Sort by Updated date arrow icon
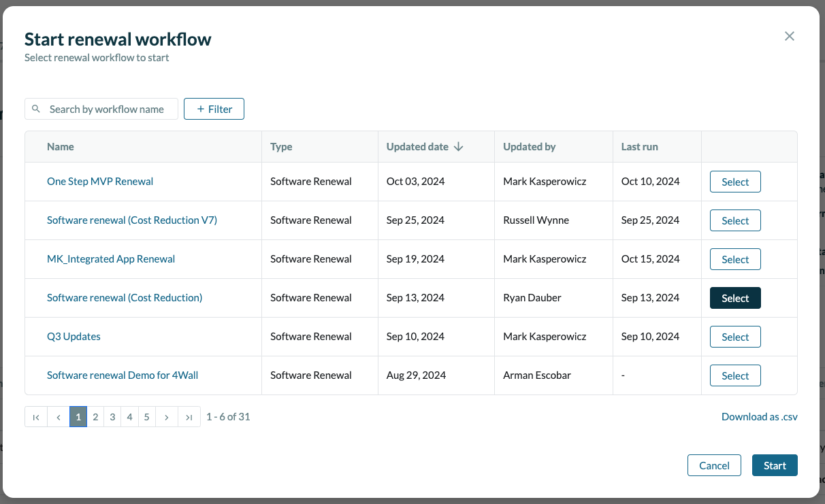Image resolution: width=825 pixels, height=504 pixels. [459, 147]
